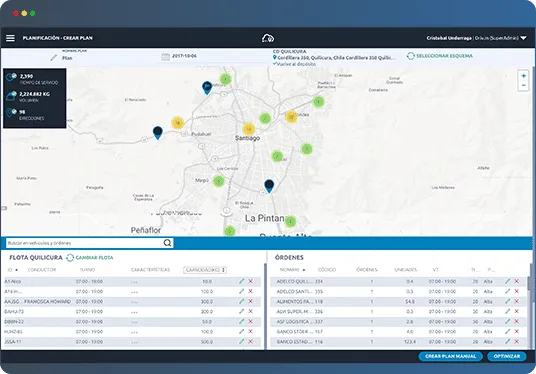Click yellow cluster marker over Santiago center

(249, 129)
